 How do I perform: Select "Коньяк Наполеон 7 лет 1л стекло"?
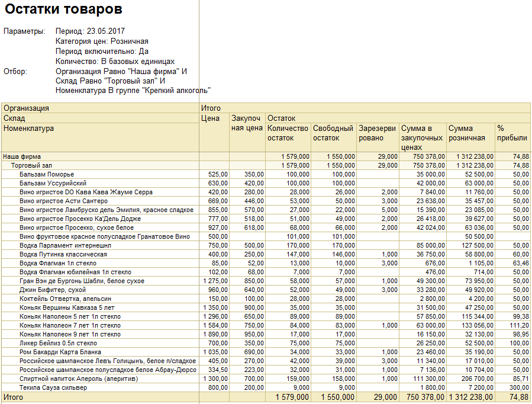point(70,325)
